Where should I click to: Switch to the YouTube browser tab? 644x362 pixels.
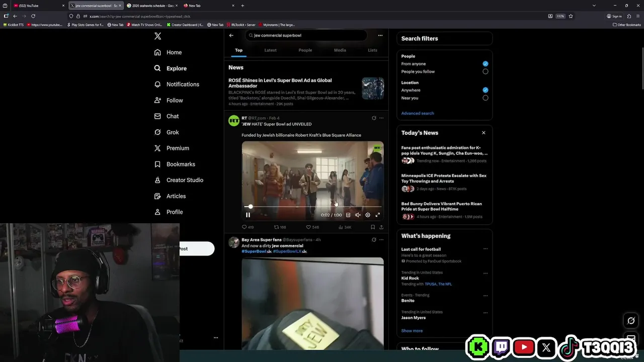[x=38, y=6]
